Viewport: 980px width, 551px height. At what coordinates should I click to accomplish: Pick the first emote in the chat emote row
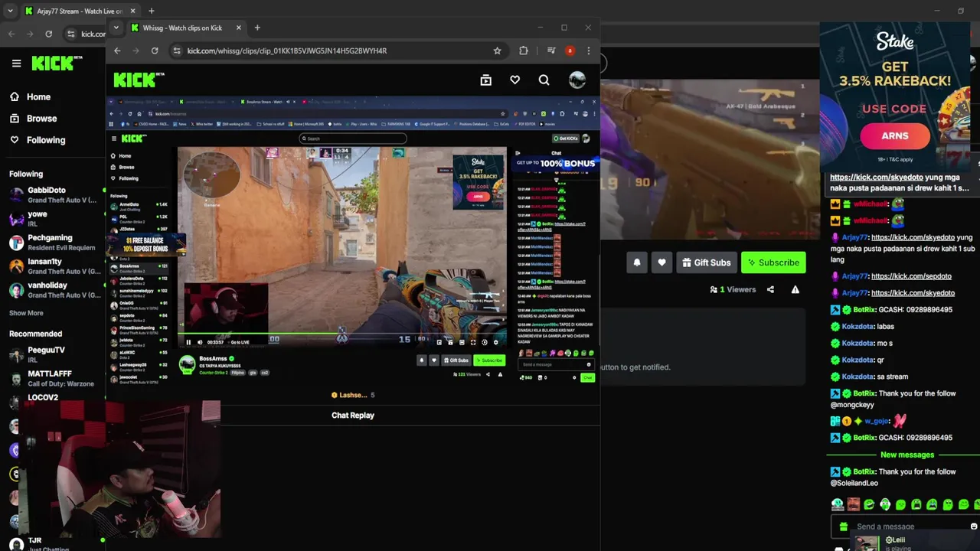(838, 504)
